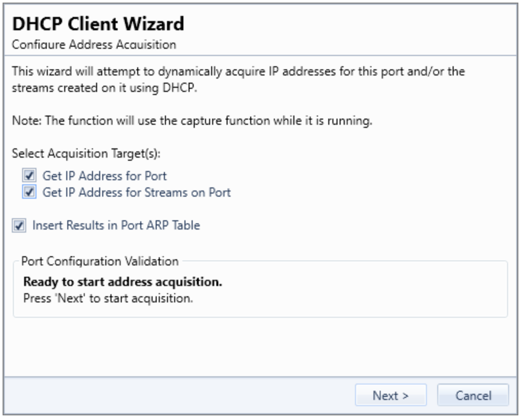Click the 'Insert Results in Port ARP Table' label
The image size is (523, 420).
(116, 225)
